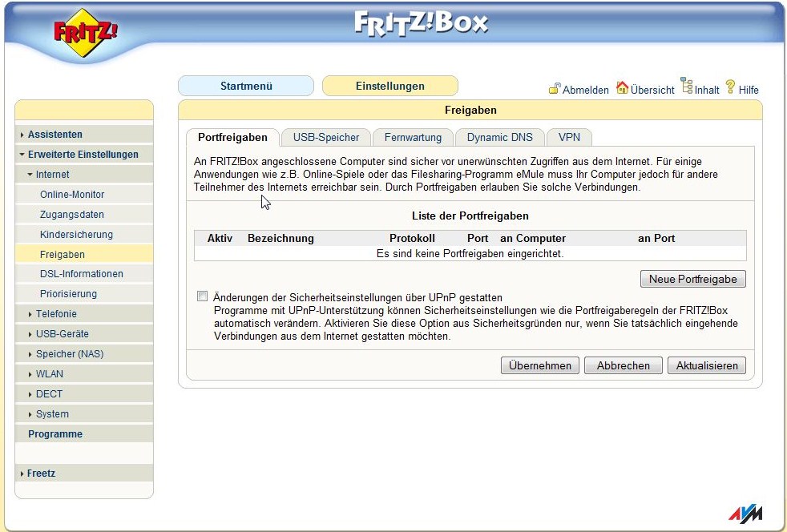Click the FRITZ! logo at top left

coord(85,32)
